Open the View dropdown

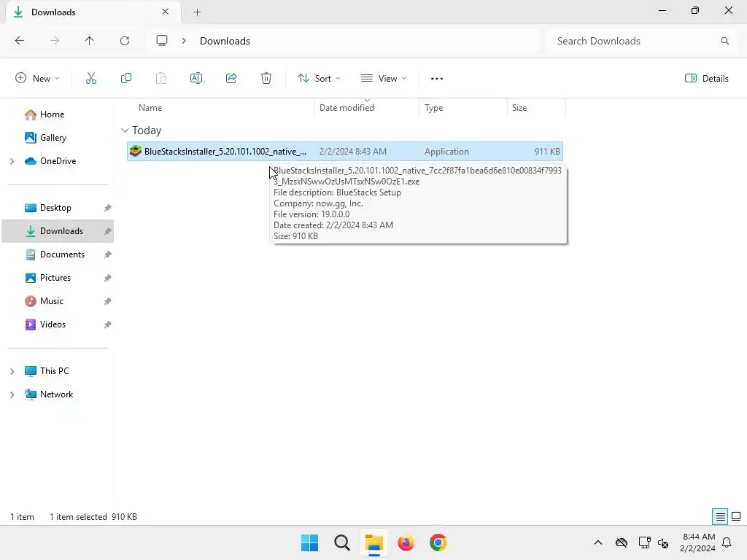[384, 79]
